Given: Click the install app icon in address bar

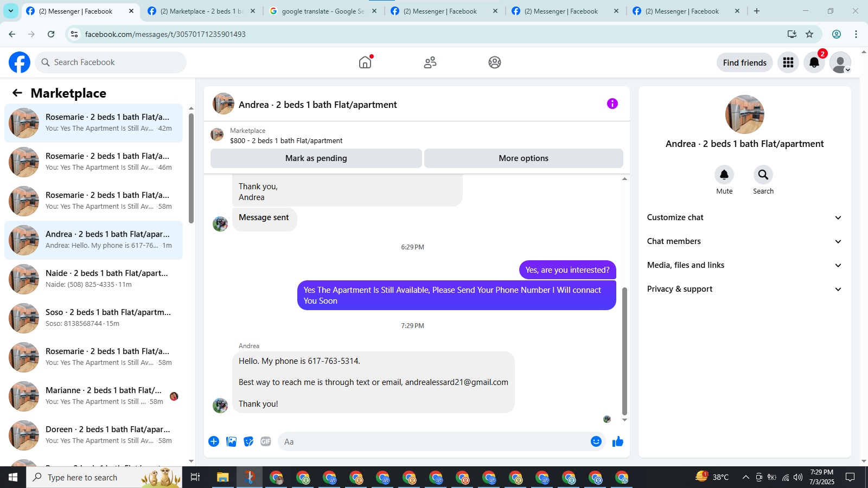Looking at the screenshot, I should (x=792, y=34).
